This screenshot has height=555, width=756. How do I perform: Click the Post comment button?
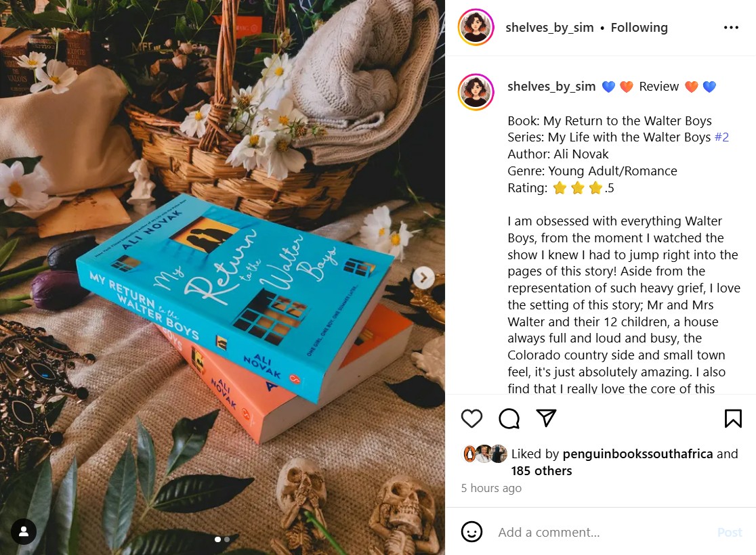click(730, 532)
